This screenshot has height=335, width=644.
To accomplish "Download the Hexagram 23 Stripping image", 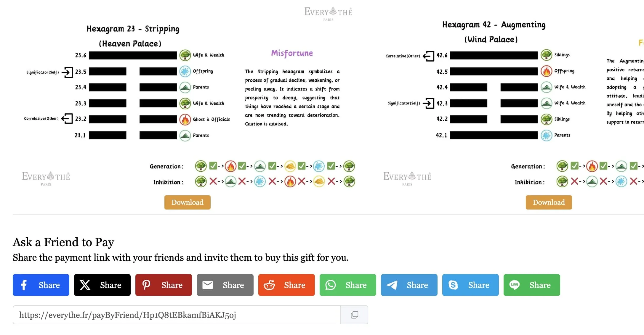I will point(187,202).
